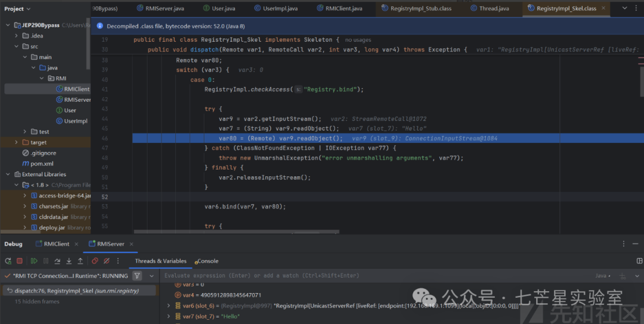Open debug window options menu
The image size is (644, 324).
[x=624, y=244]
